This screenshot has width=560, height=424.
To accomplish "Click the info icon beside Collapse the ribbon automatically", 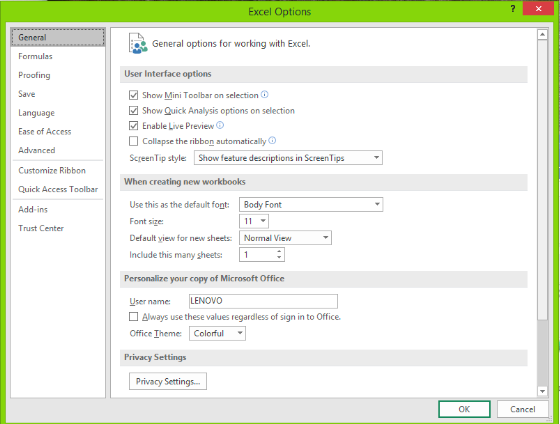I will (x=272, y=140).
